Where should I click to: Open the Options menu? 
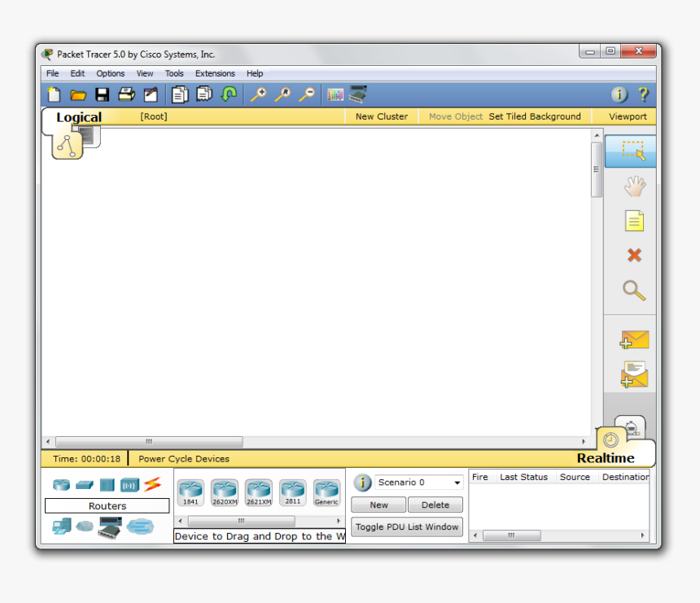click(110, 73)
